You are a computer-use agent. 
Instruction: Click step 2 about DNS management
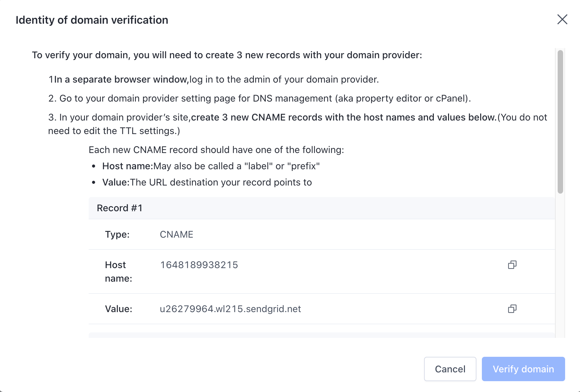click(259, 98)
